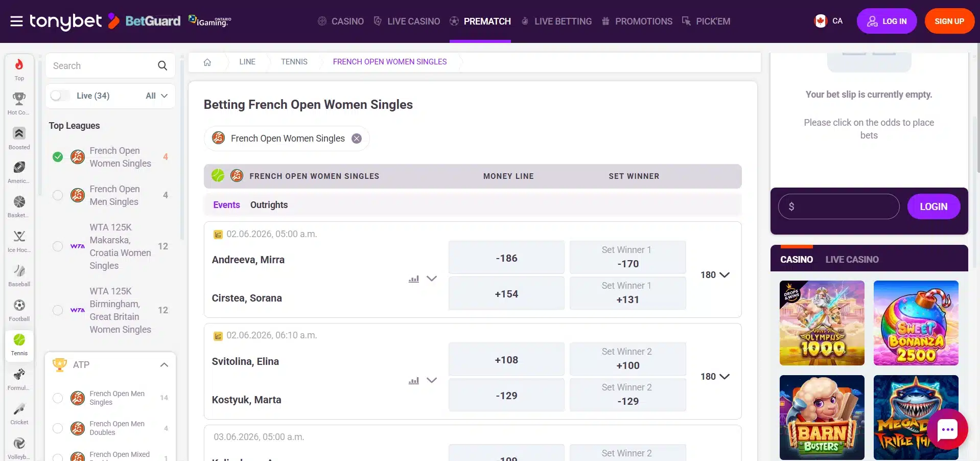The image size is (980, 461).
Task: Bet Svitolina money line +108
Action: pos(506,360)
